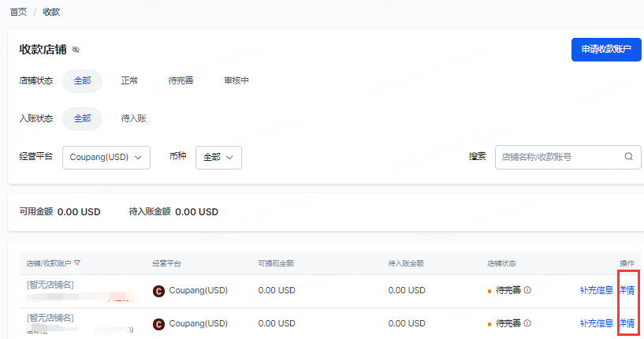Image resolution: width=644 pixels, height=339 pixels.
Task: Select 全部 under 入账状态
Action: coord(82,119)
